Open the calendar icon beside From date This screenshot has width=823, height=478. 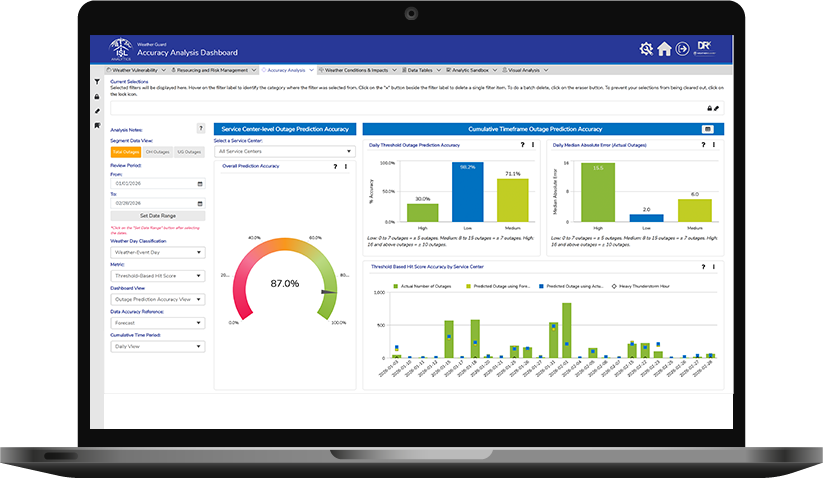200,184
